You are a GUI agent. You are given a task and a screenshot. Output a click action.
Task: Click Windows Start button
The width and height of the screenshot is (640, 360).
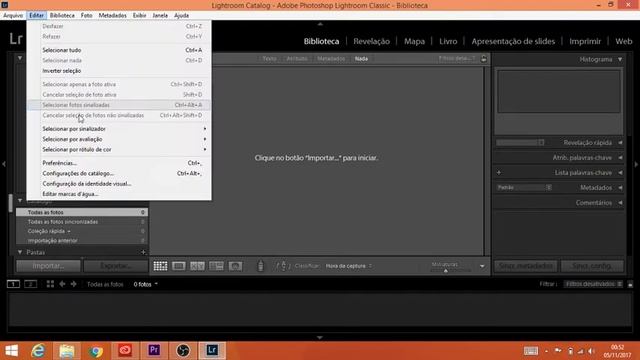tap(12, 351)
